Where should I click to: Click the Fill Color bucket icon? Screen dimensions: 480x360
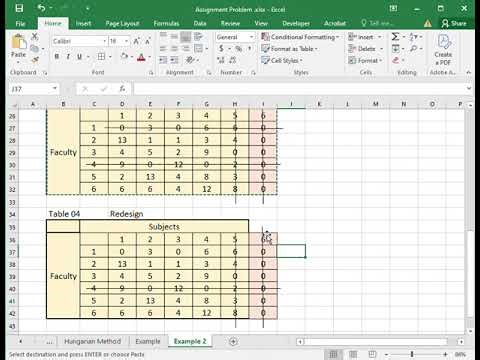(x=124, y=57)
